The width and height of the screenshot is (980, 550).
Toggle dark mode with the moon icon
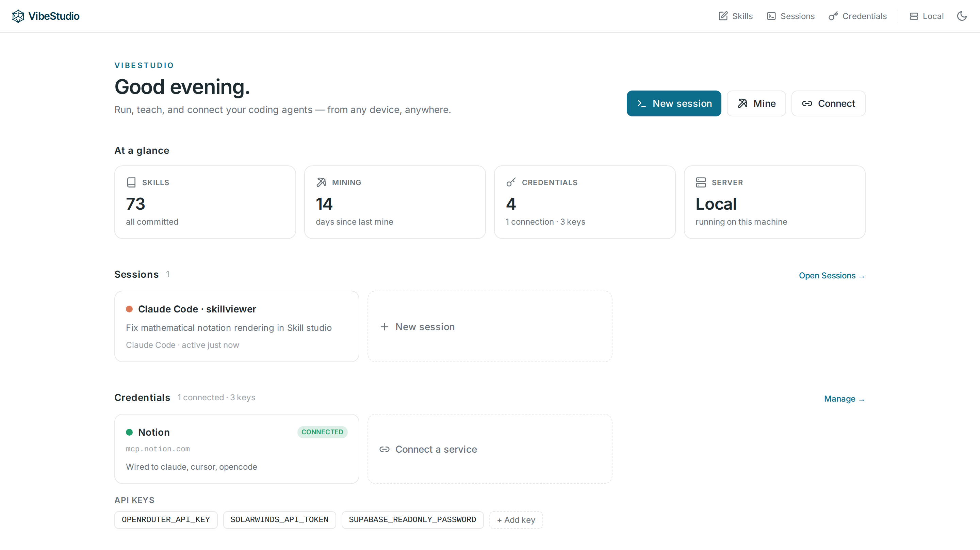962,16
